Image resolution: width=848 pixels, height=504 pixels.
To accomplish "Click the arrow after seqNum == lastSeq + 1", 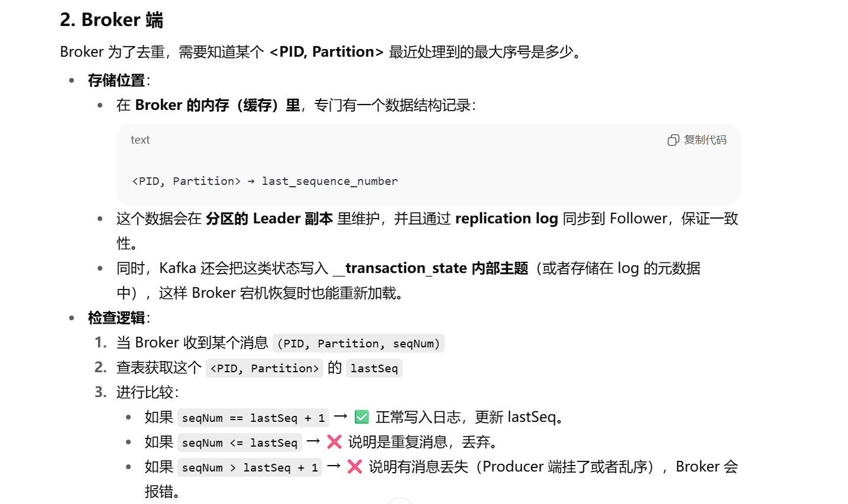I will (340, 417).
